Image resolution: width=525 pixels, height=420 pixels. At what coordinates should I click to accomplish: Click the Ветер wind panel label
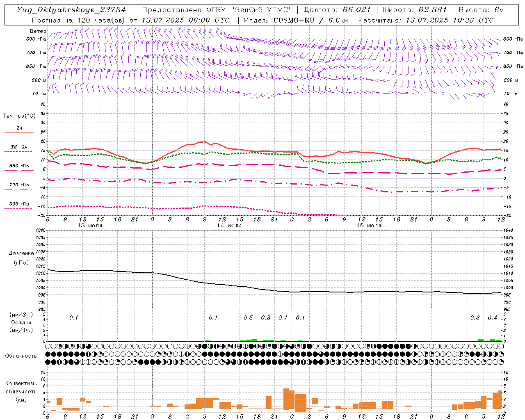(x=38, y=31)
